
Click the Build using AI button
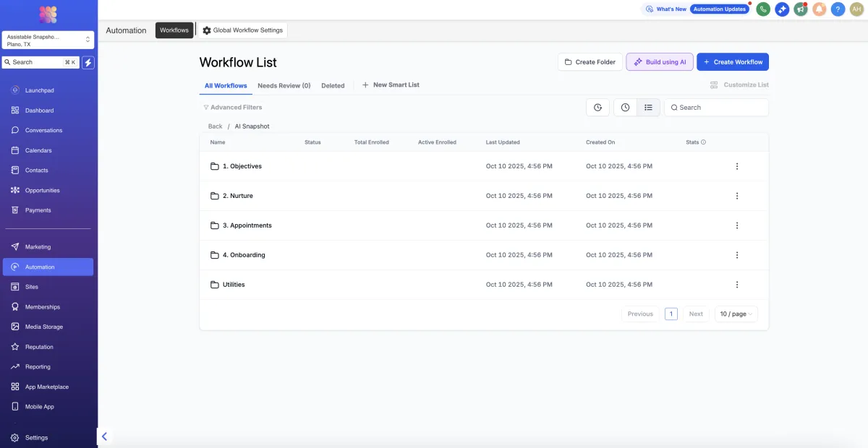click(x=659, y=62)
